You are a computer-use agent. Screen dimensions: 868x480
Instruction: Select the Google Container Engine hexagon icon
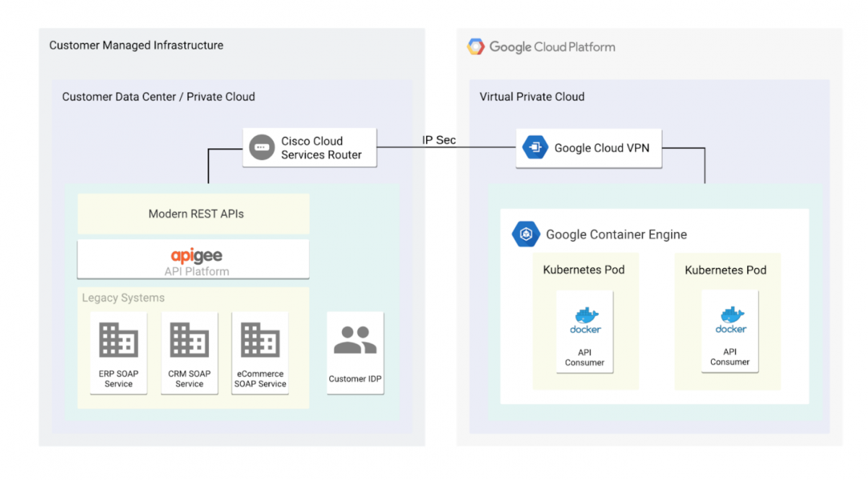pyautogui.click(x=526, y=233)
